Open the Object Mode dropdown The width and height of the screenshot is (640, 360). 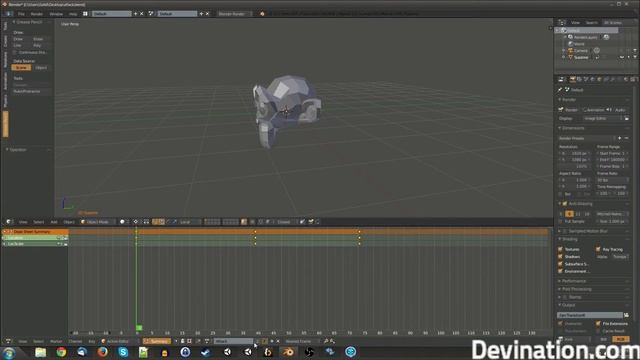[x=98, y=222]
